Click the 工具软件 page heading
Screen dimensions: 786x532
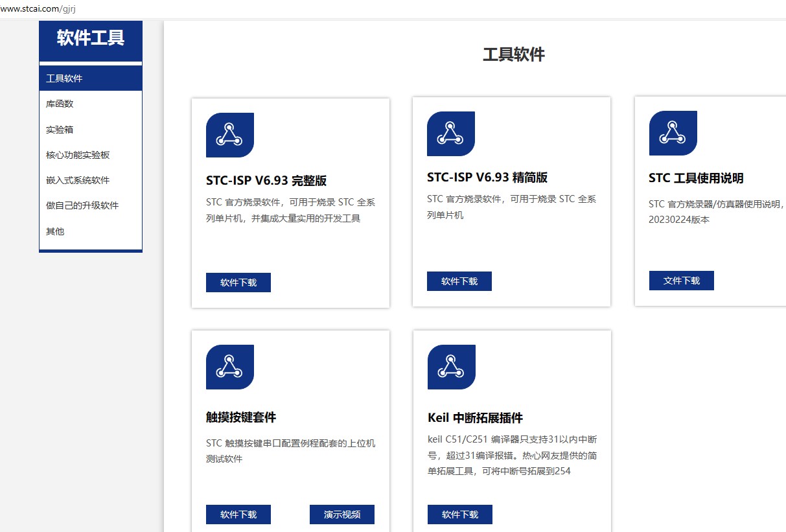tap(514, 54)
